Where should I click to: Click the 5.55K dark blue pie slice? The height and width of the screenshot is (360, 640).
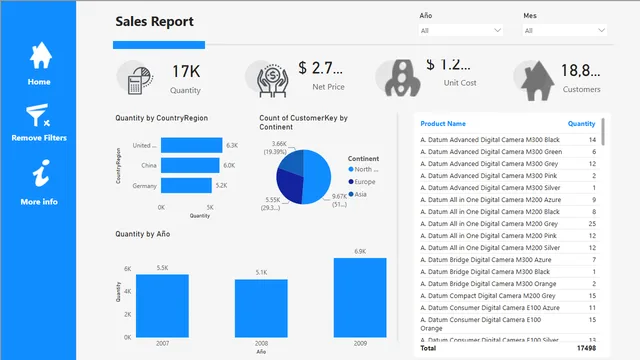[290, 187]
